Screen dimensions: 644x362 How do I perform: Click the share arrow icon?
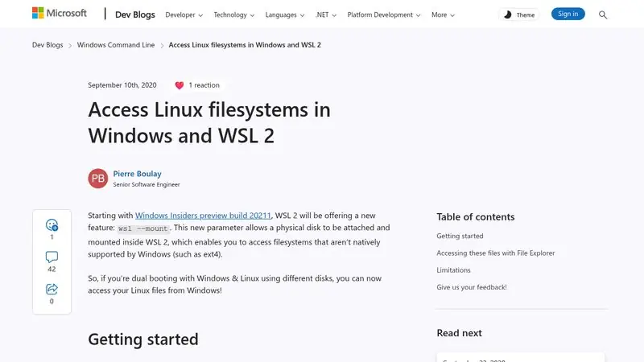click(52, 289)
